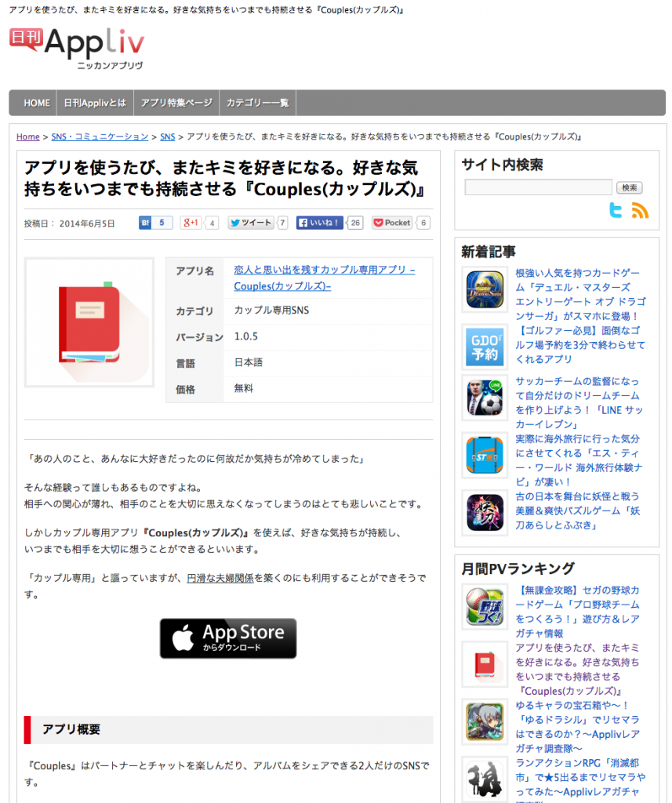Open アプリ特集ページ menu item
This screenshot has width=672, height=803.
(x=176, y=103)
